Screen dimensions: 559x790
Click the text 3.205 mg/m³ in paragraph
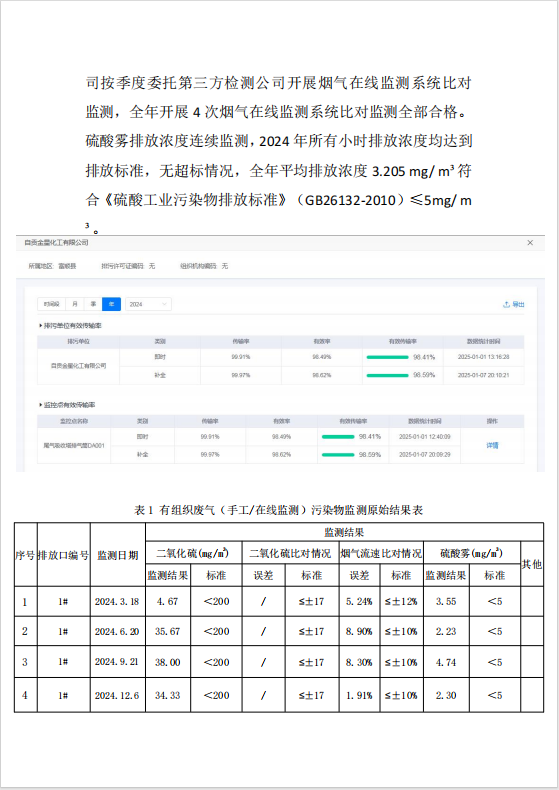(413, 171)
